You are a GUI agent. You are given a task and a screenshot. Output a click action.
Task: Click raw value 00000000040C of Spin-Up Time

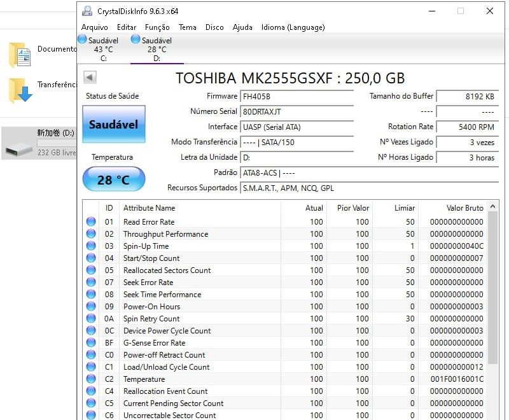coord(457,246)
